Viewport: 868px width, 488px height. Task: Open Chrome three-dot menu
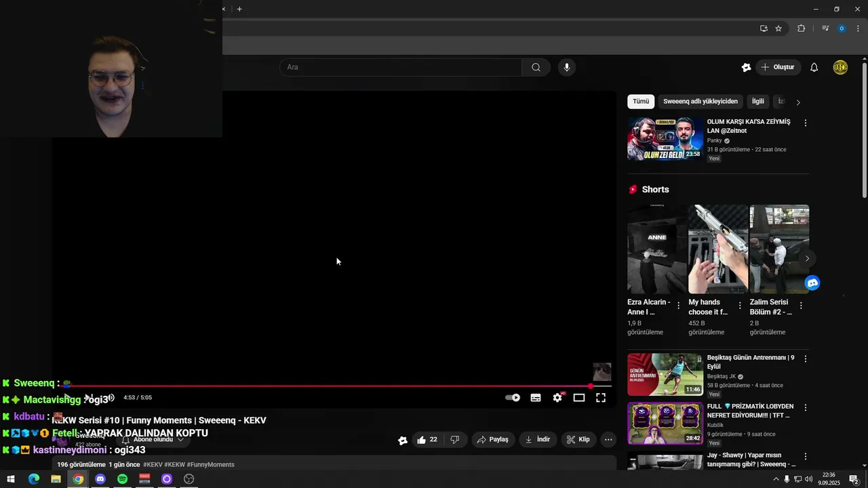point(858,28)
